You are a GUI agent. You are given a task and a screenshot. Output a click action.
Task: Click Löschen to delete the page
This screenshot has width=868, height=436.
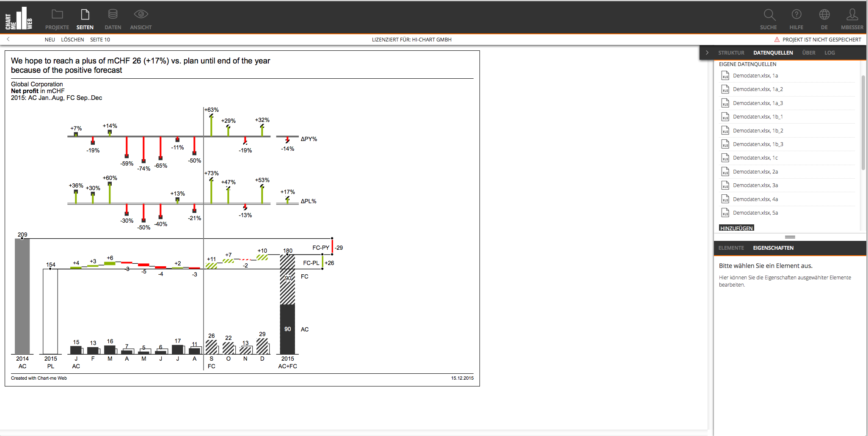[72, 39]
